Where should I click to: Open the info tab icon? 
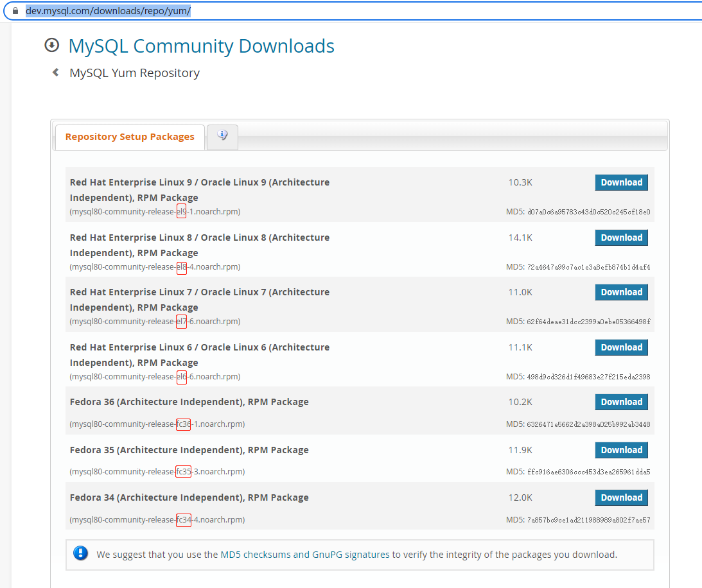pyautogui.click(x=222, y=135)
